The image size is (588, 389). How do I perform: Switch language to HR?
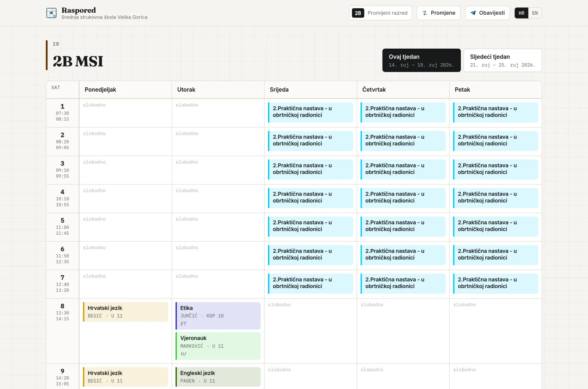[x=521, y=13]
